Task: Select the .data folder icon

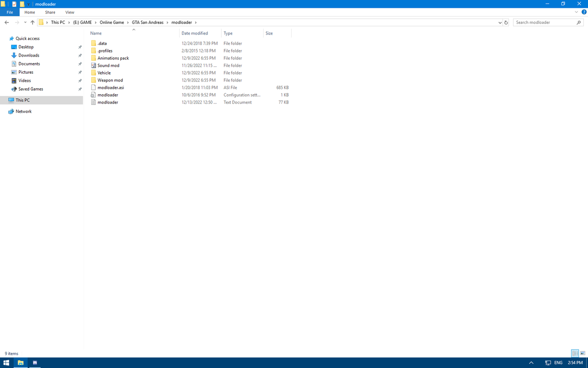Action: pyautogui.click(x=94, y=43)
